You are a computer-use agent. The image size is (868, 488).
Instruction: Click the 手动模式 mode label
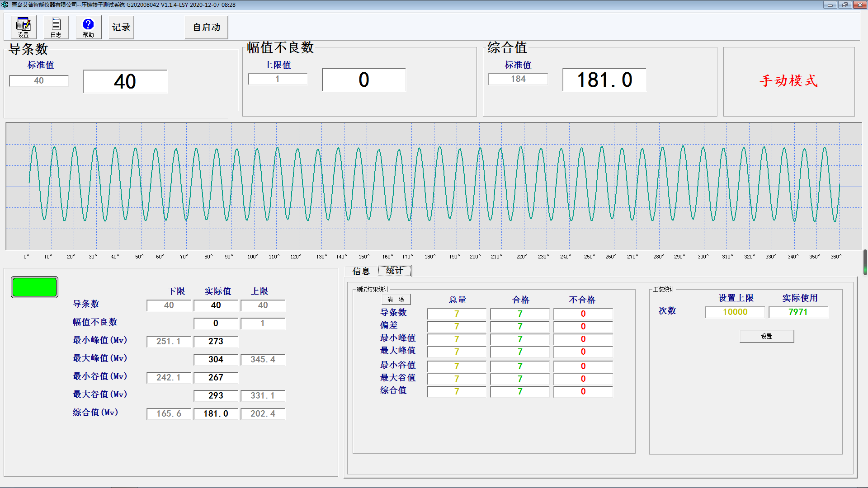click(x=788, y=82)
